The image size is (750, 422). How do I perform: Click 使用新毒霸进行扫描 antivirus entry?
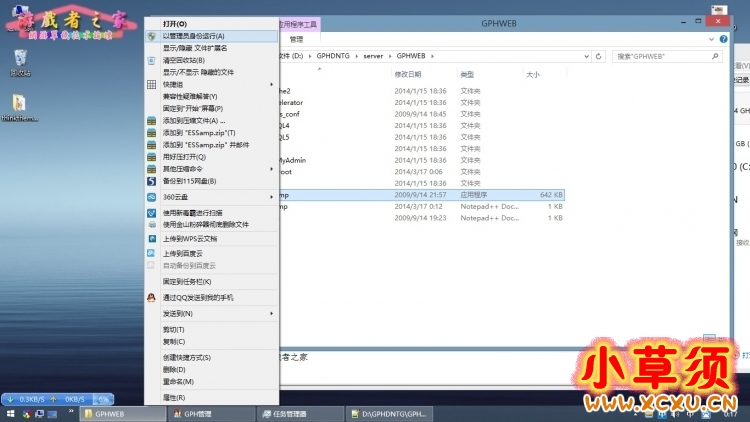151,212
